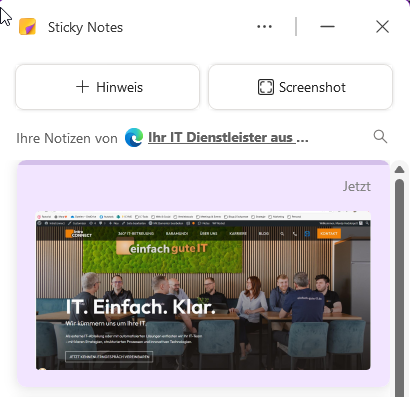Capture a screenshot with the Screenshot button
The width and height of the screenshot is (410, 397).
click(300, 87)
